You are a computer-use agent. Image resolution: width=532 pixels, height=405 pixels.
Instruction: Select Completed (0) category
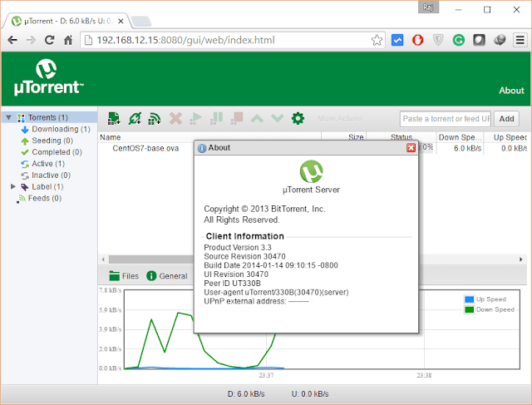(x=57, y=152)
